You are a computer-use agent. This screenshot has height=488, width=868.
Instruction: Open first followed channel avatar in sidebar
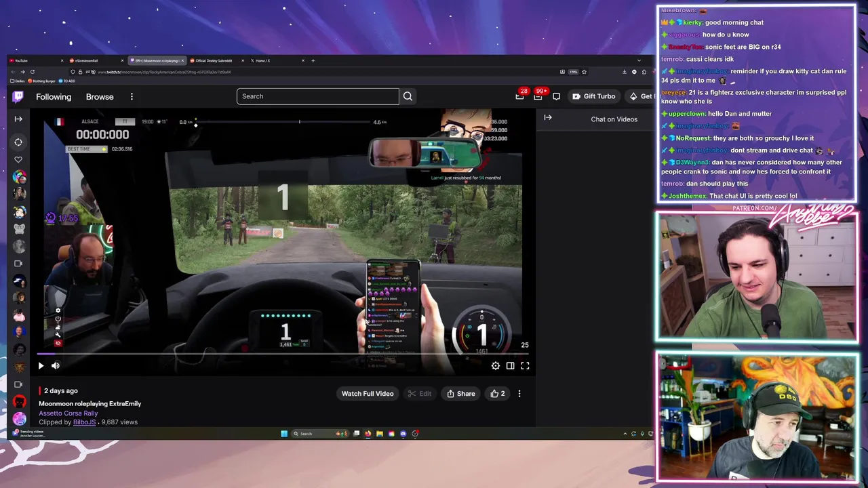point(19,177)
